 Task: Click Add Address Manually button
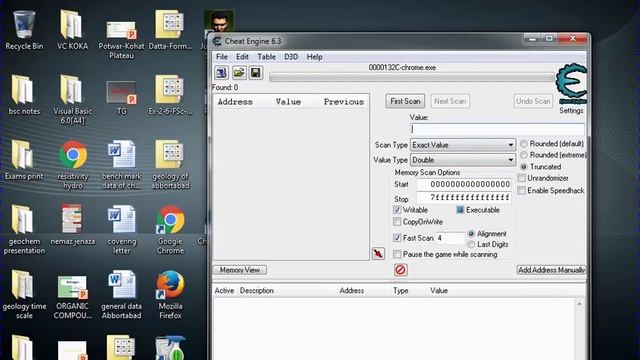(x=551, y=270)
